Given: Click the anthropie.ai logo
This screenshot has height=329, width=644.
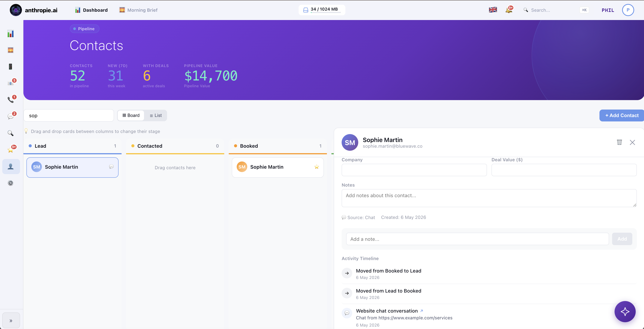Looking at the screenshot, I should click(x=33, y=10).
